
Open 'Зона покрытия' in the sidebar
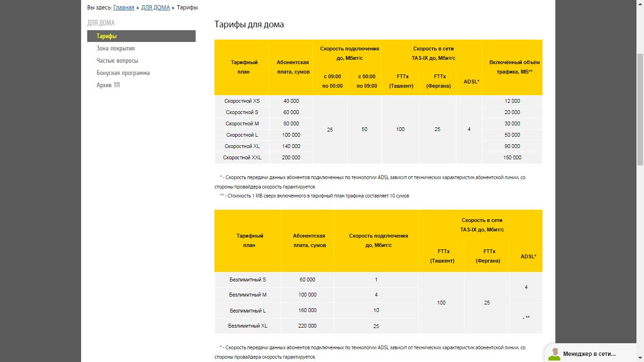(x=116, y=49)
